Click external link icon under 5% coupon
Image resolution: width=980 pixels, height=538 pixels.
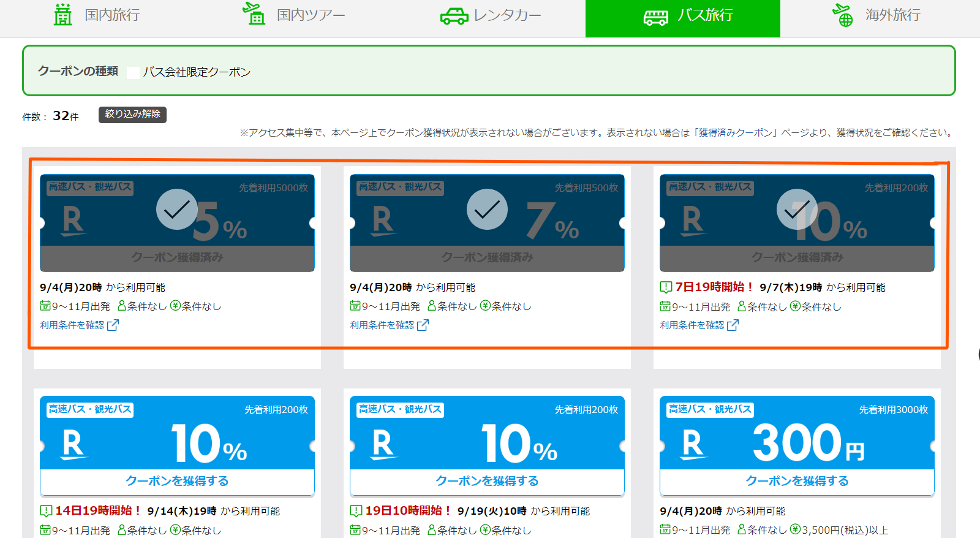(x=113, y=325)
